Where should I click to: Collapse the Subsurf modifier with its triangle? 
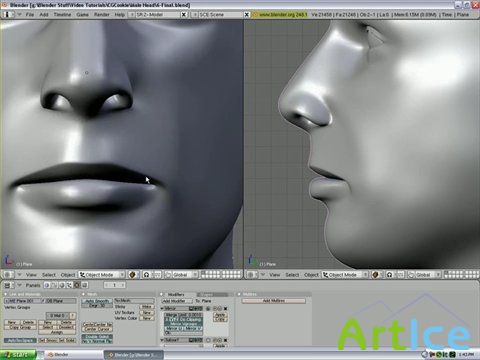tap(162, 340)
